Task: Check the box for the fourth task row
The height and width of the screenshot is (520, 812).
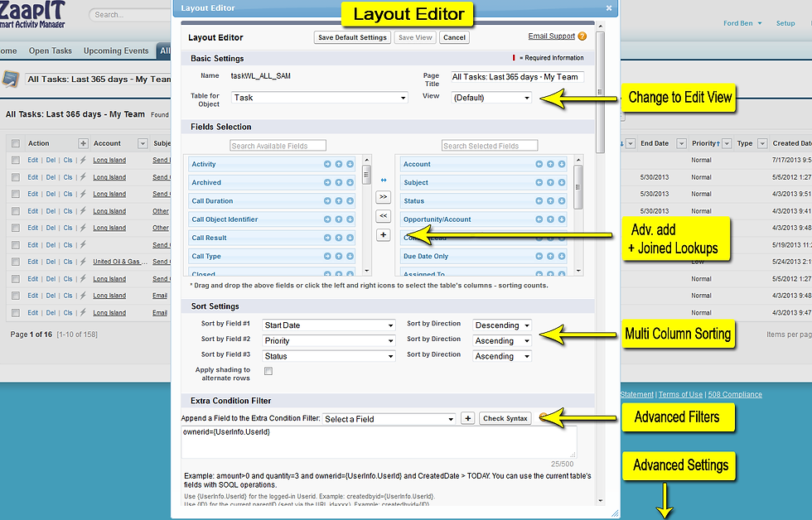Action: point(16,211)
